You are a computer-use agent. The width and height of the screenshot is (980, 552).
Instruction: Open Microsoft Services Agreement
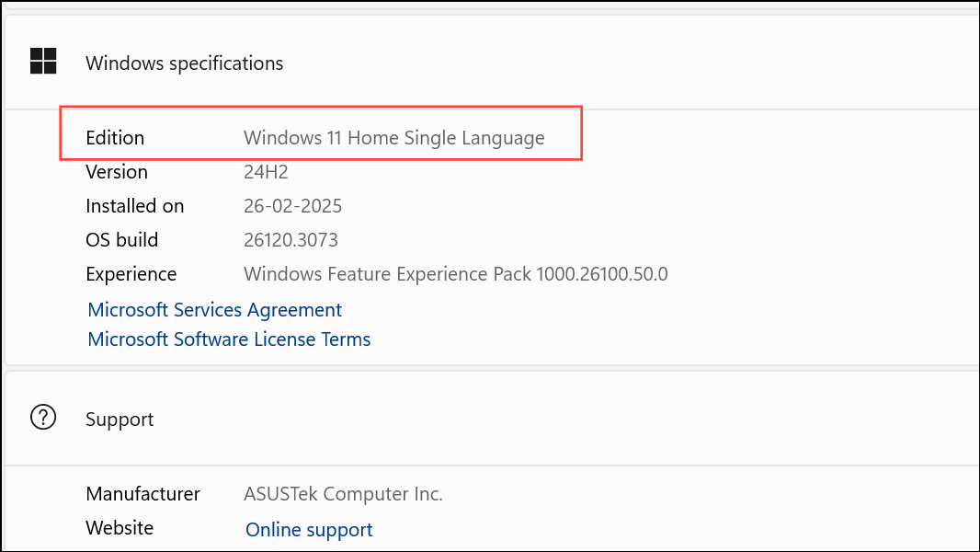[x=214, y=310]
